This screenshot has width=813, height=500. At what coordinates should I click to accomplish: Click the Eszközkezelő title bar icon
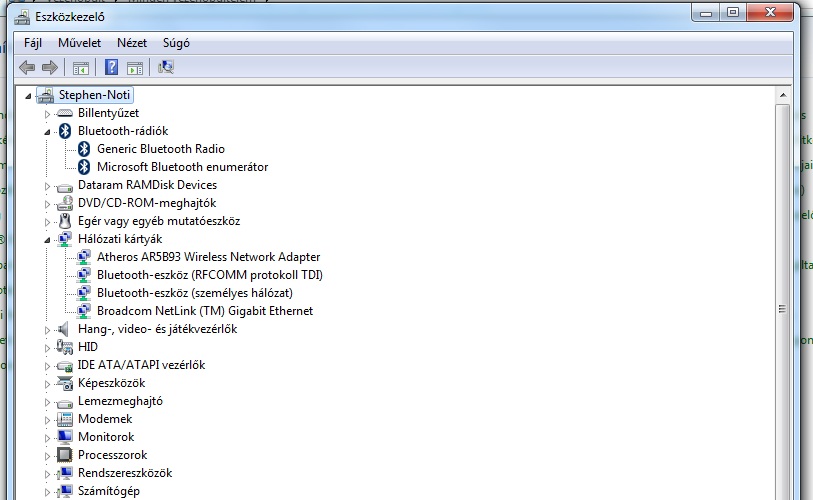pos(22,17)
